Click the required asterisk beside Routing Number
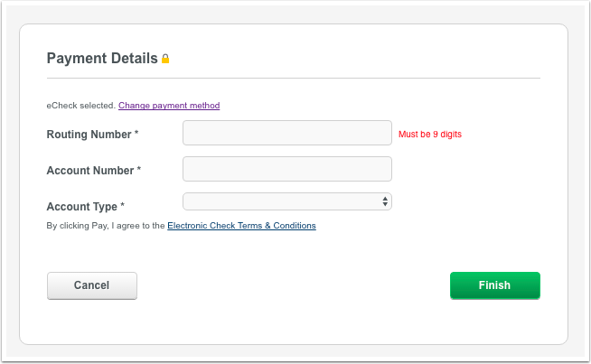 (136, 133)
